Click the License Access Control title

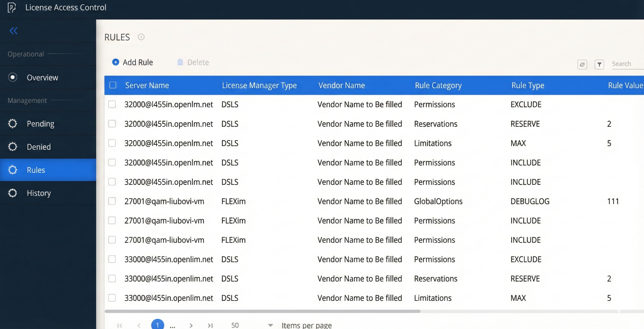pyautogui.click(x=66, y=7)
